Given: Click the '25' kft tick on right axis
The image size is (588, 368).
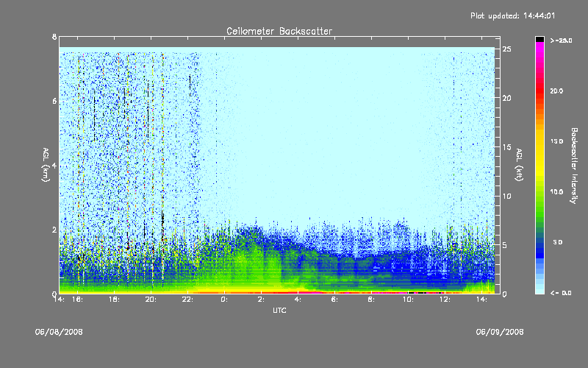Looking at the screenshot, I should click(507, 49).
